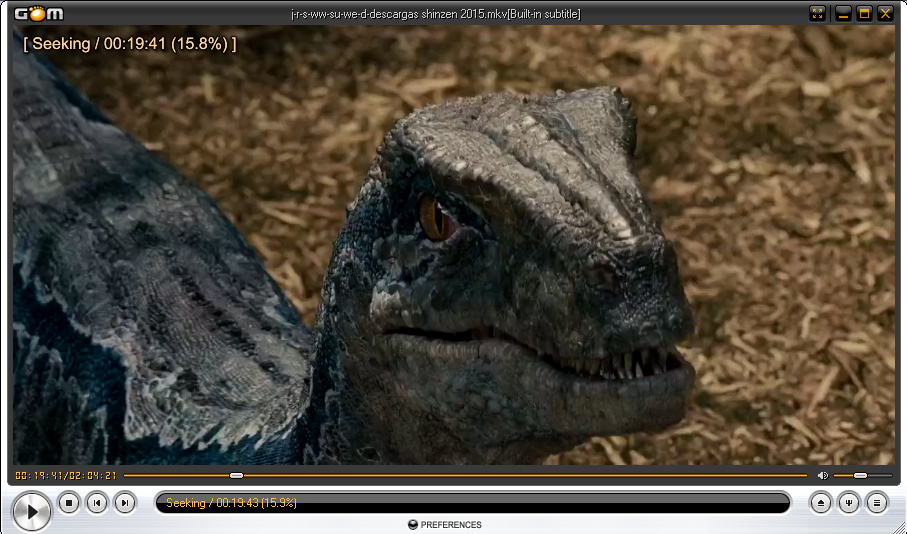
Task: Click the GOM logo menu
Action: [39, 13]
